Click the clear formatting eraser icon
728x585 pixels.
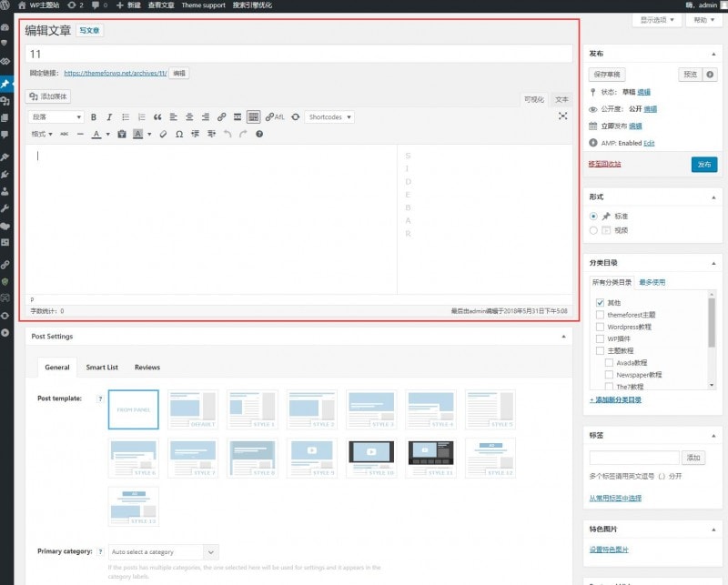click(x=163, y=134)
